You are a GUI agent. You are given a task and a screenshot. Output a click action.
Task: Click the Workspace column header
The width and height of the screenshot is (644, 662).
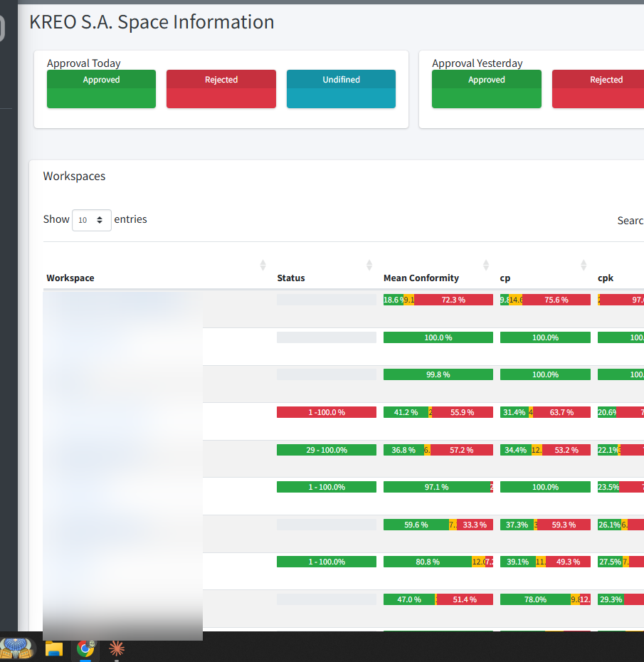[x=70, y=278]
